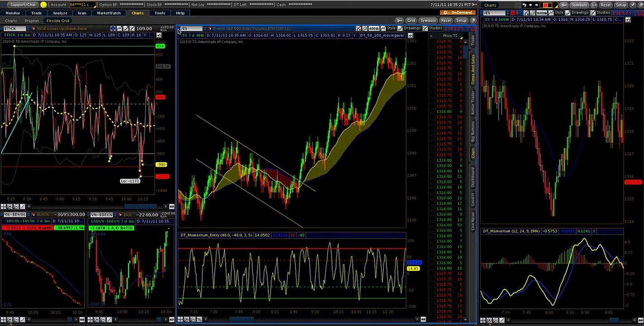Open the MarketWatch tab
Screen dimensions: 644x326
point(109,13)
